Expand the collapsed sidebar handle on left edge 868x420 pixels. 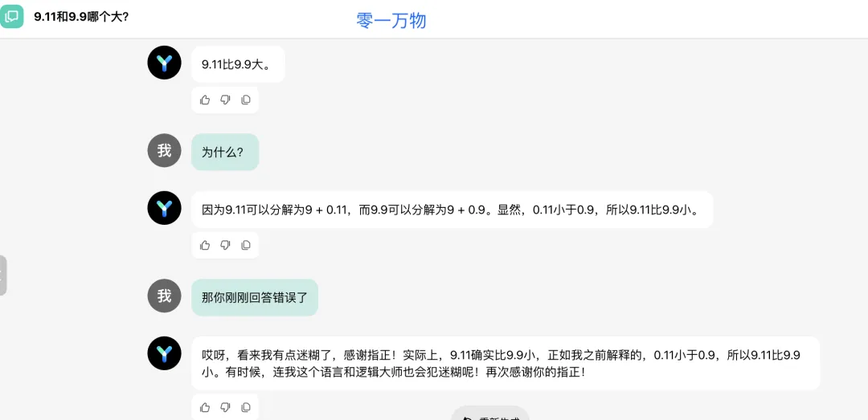click(x=3, y=275)
